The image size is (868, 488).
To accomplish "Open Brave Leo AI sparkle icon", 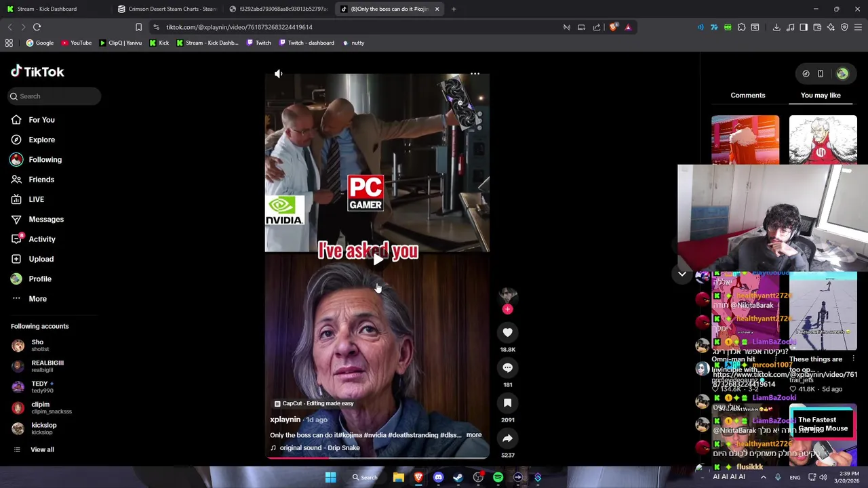I will pyautogui.click(x=831, y=27).
